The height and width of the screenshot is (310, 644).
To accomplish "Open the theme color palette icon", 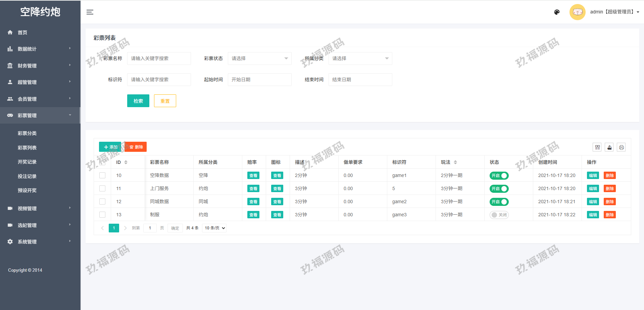I will [x=557, y=12].
